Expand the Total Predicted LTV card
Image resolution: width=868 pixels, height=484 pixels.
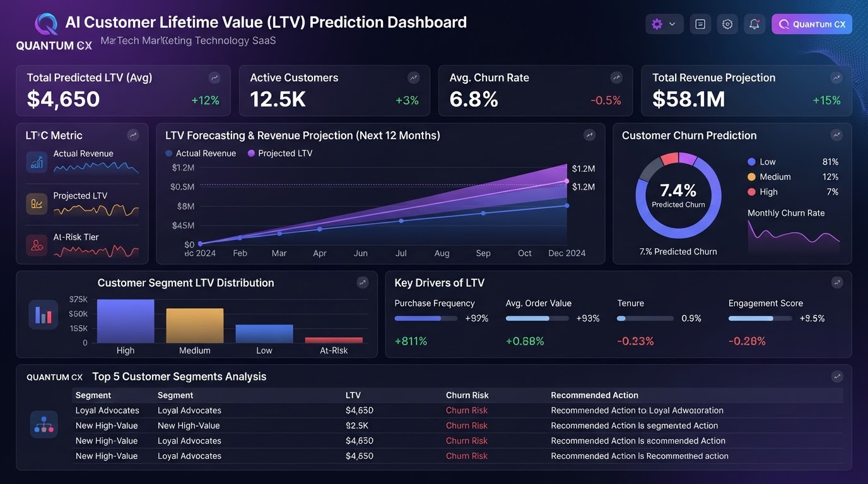tap(214, 78)
